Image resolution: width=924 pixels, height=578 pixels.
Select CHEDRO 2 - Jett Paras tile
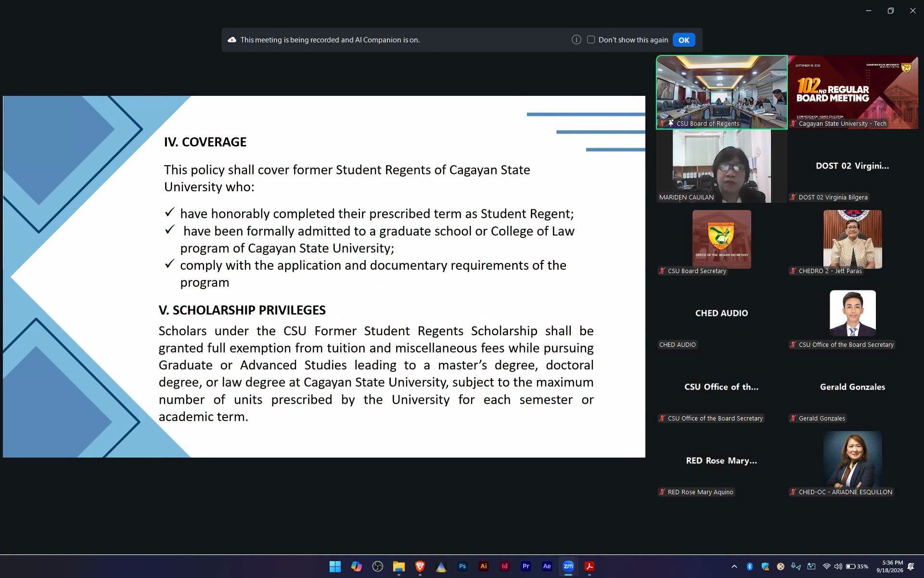(853, 240)
